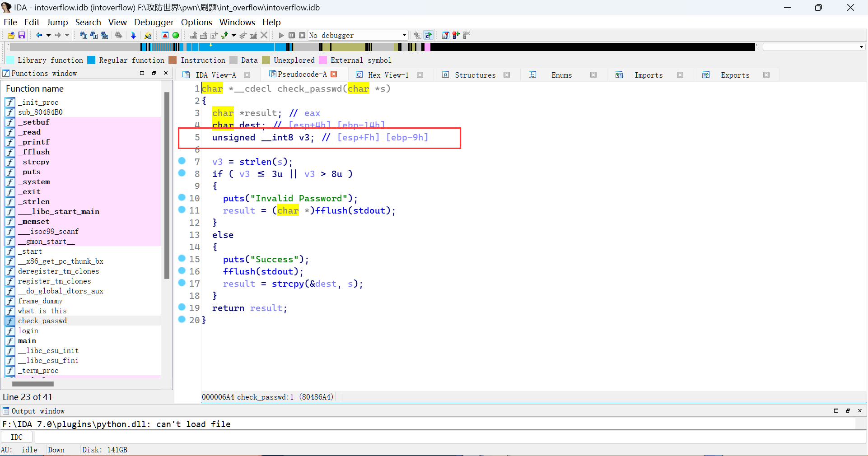The height and width of the screenshot is (456, 868).
Task: Switch to the IDA View-A tab
Action: [215, 75]
